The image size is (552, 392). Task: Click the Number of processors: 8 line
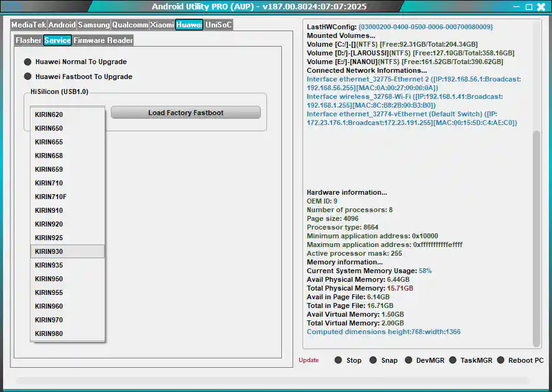(350, 210)
